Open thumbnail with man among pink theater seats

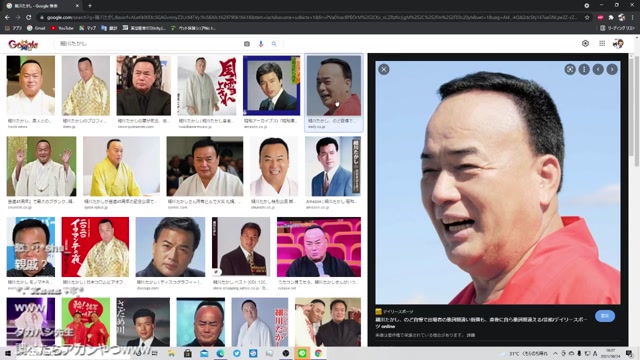(319, 247)
